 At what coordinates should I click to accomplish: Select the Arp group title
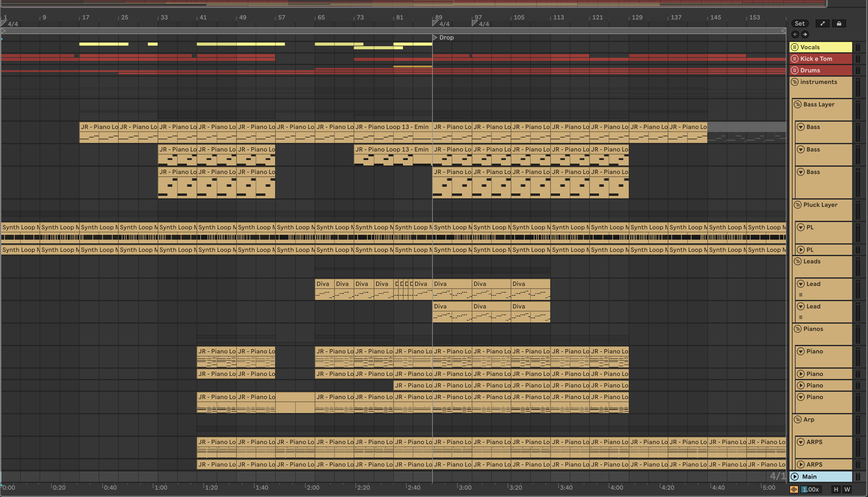tap(809, 419)
